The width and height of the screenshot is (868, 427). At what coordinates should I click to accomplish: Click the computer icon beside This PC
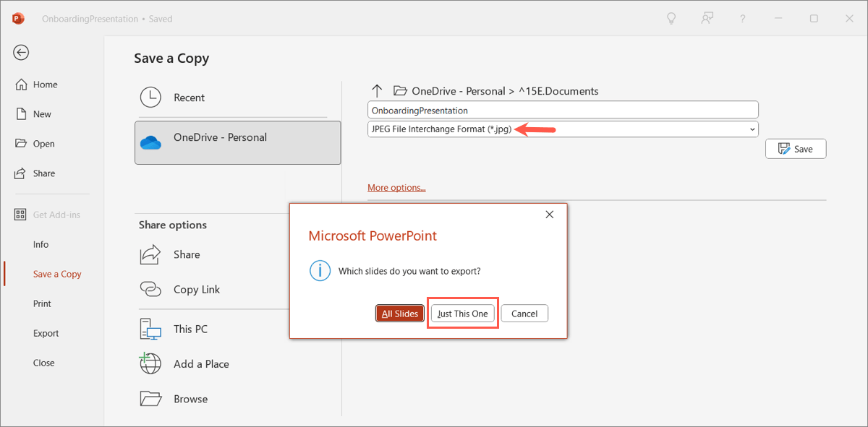(150, 329)
